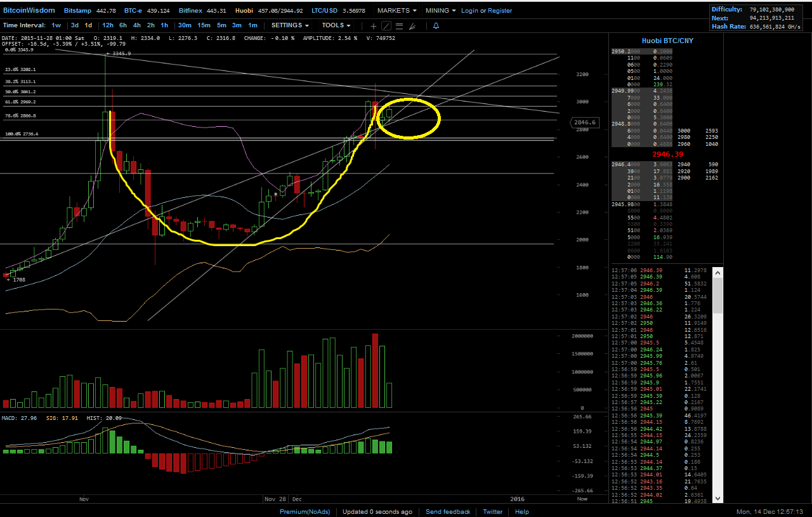Switch time interval to 1w
Viewport: 812px width, 517px height.
coord(56,25)
